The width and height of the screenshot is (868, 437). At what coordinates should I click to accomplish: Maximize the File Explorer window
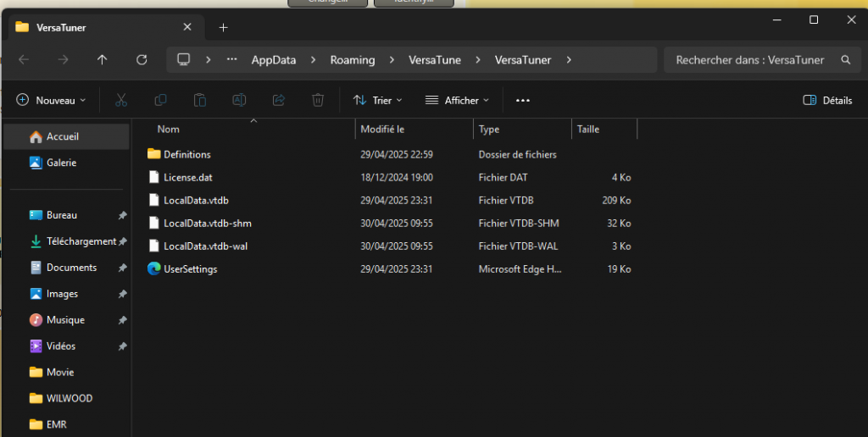click(814, 20)
